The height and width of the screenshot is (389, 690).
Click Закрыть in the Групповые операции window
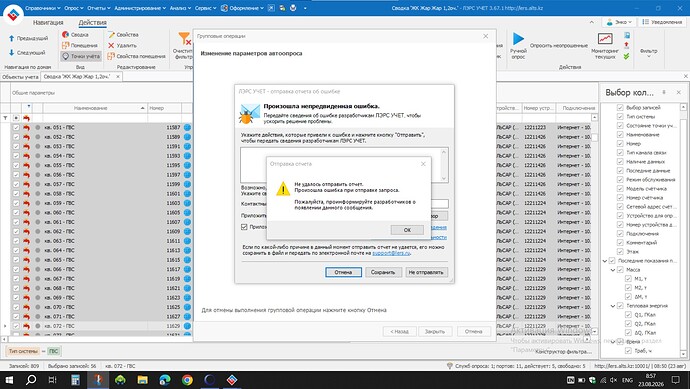tap(435, 331)
